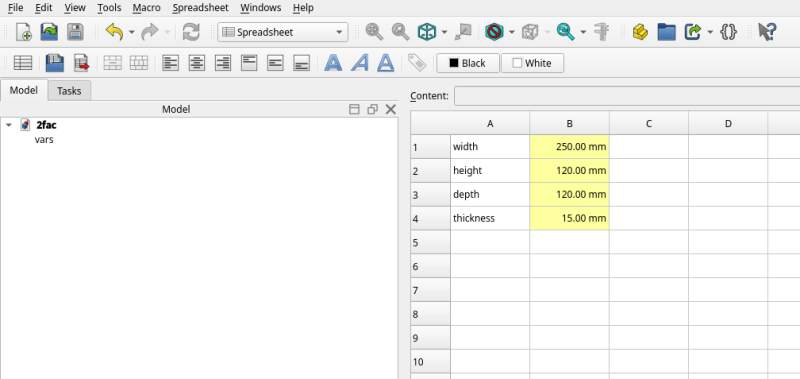Open the Macro menu

coord(146,8)
